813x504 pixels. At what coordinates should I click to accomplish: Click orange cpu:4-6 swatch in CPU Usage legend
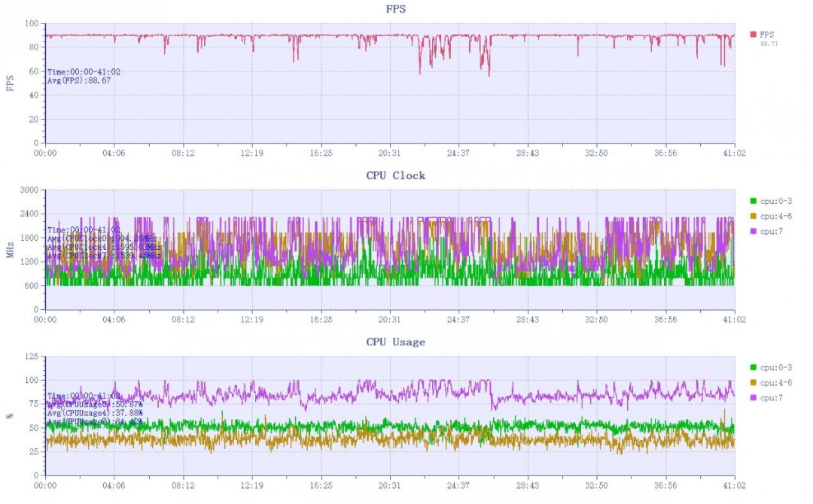pos(753,383)
